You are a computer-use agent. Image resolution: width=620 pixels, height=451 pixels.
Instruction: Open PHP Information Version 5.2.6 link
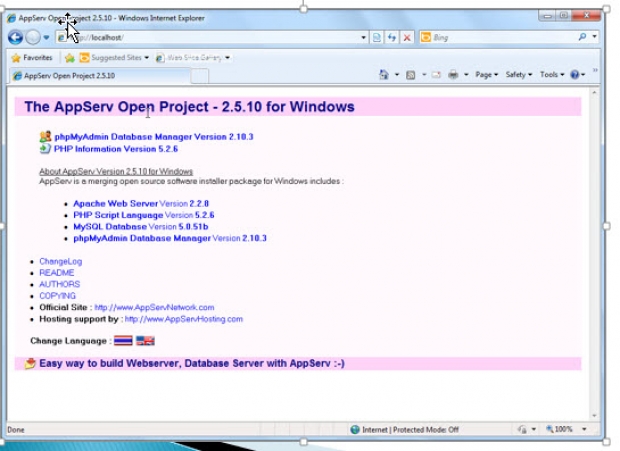click(x=116, y=149)
